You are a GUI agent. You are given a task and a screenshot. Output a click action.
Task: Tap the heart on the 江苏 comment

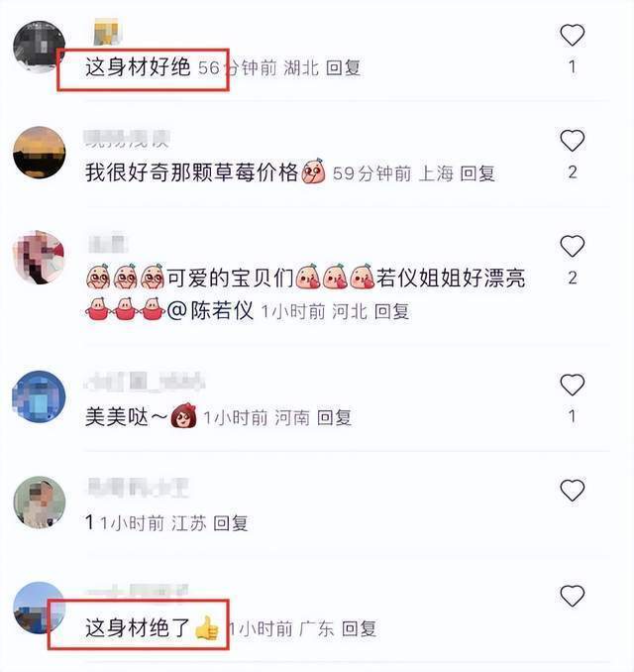pos(573,491)
